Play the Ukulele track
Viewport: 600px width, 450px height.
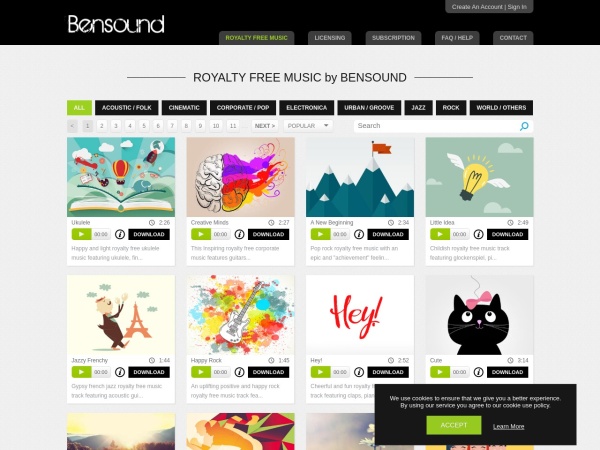82,234
